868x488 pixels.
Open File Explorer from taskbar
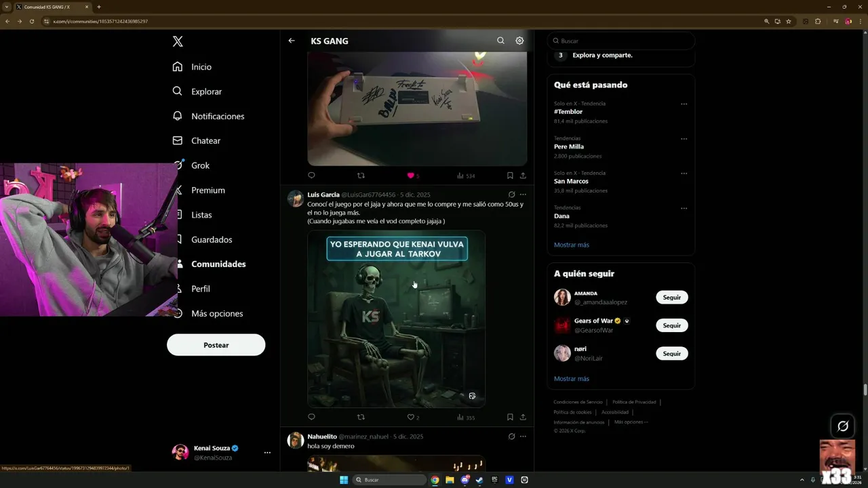tap(450, 480)
